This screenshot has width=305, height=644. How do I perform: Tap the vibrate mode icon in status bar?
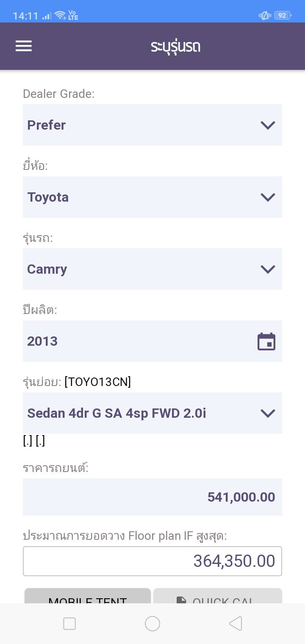265,16
